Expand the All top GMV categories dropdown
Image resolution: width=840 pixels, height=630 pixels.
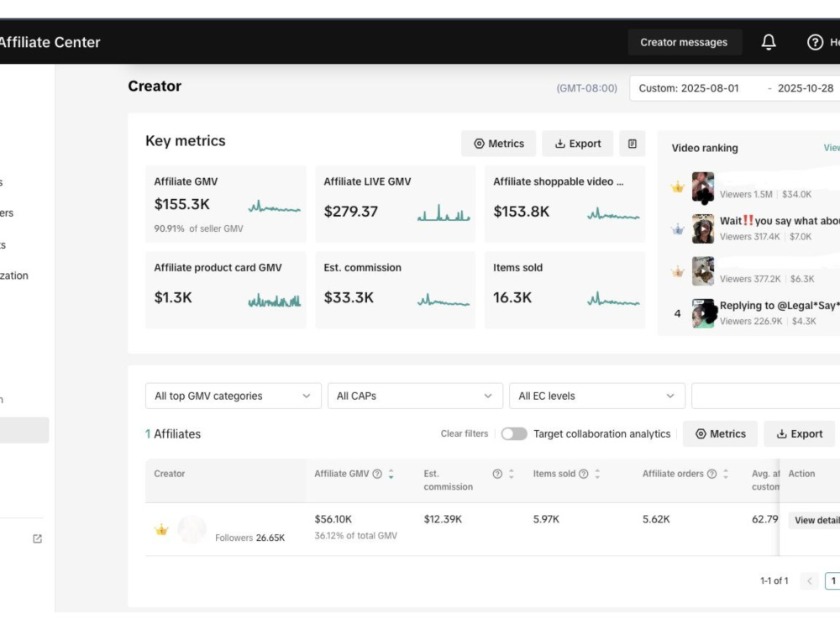coord(233,396)
